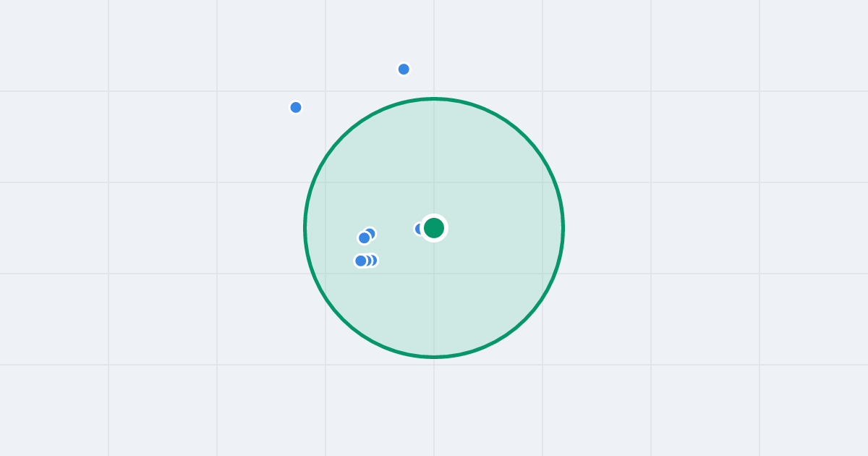
Task: Pick the blue dot partly hidden behind green marker
Action: tap(419, 229)
